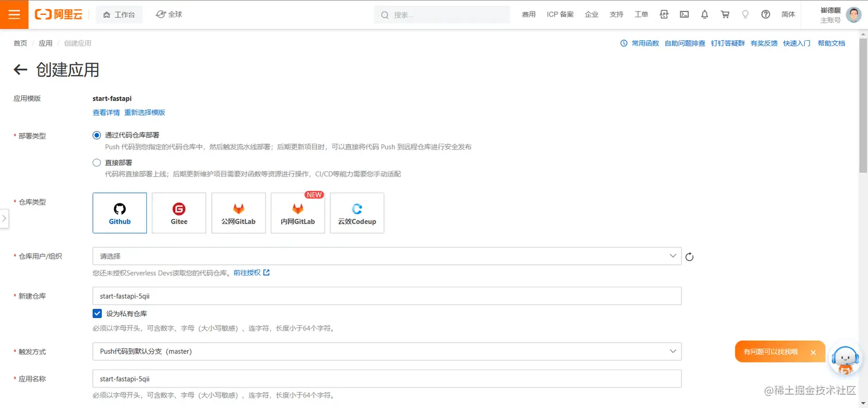Open 钉钉答疑群 link
Image resolution: width=868 pixels, height=408 pixels.
(x=728, y=43)
